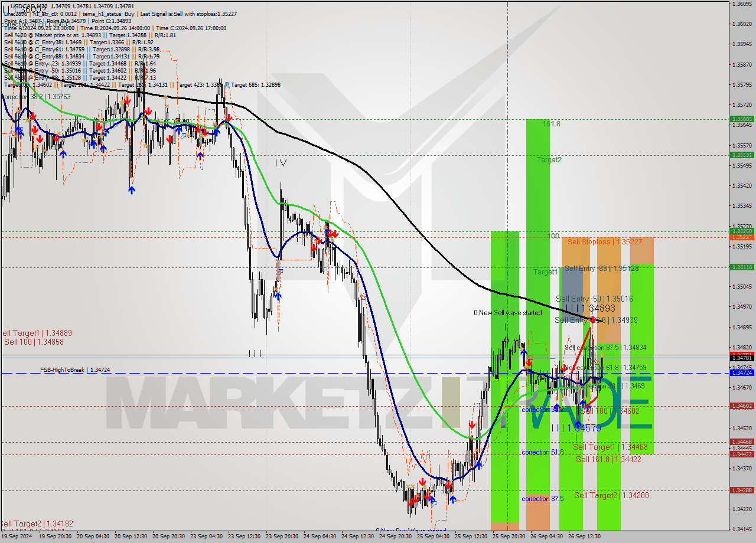Select the blue arrow below the 23 Sep 20:30 dip
Viewport: 756px width, 543px height.
279,296
